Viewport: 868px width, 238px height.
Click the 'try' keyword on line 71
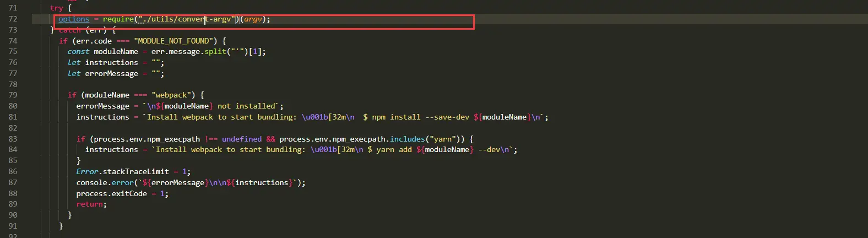pos(56,8)
